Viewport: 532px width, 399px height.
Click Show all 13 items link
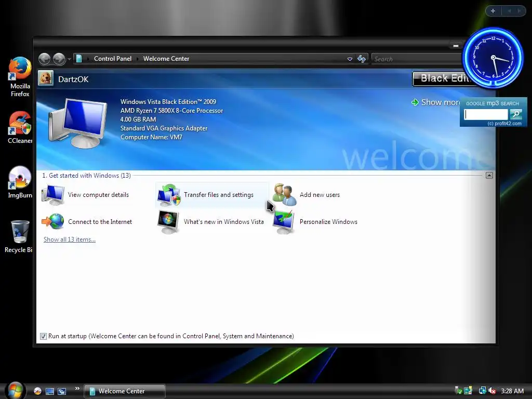pos(70,240)
